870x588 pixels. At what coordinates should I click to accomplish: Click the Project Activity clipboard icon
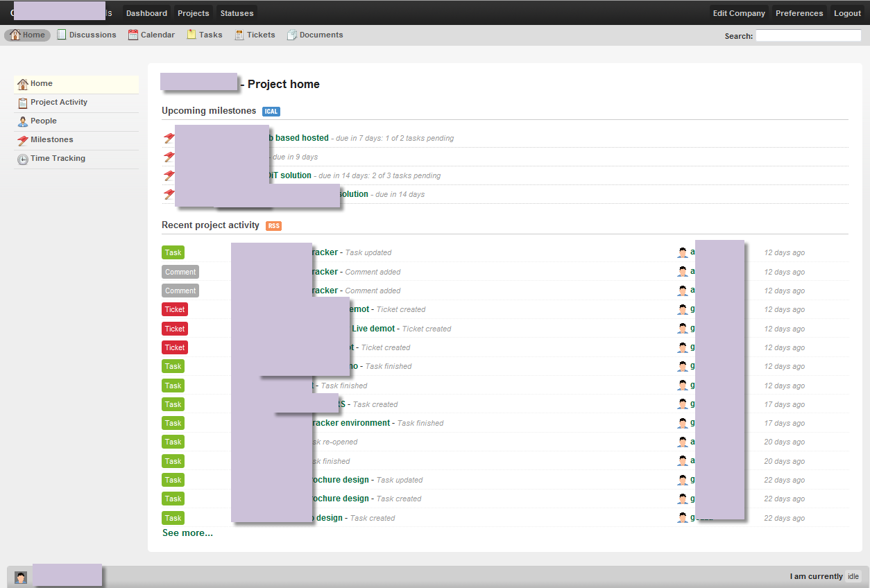[x=23, y=103]
